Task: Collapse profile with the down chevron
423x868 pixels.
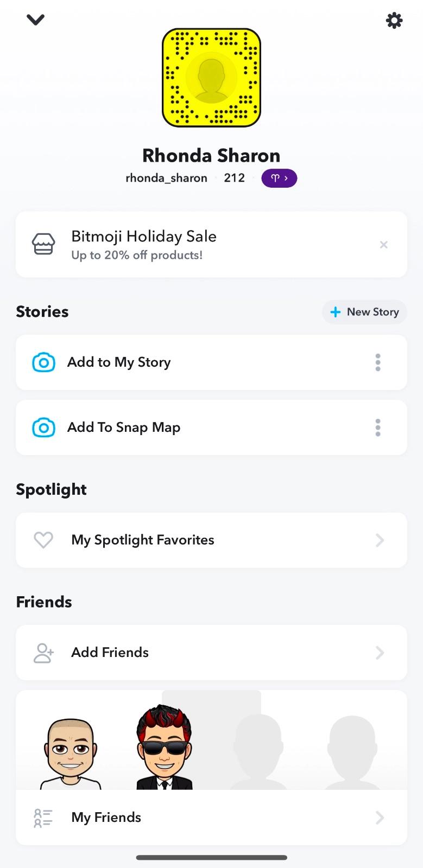Action: (35, 20)
